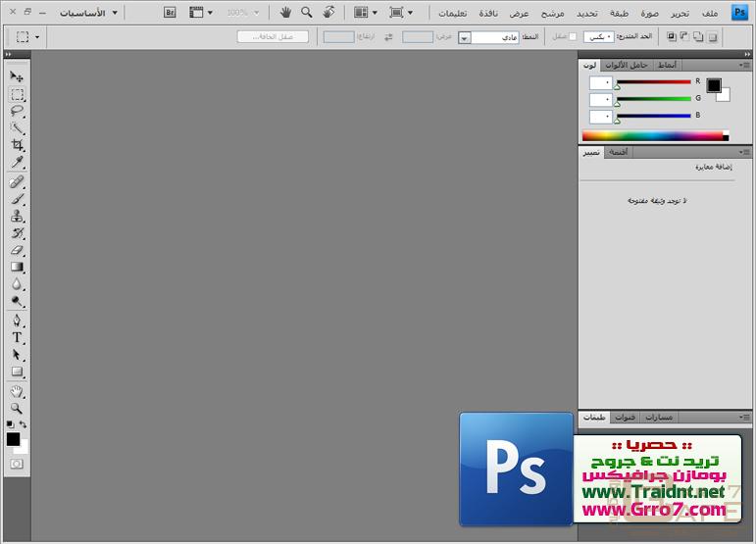Select the Type tool
The height and width of the screenshot is (544, 756).
pos(17,338)
